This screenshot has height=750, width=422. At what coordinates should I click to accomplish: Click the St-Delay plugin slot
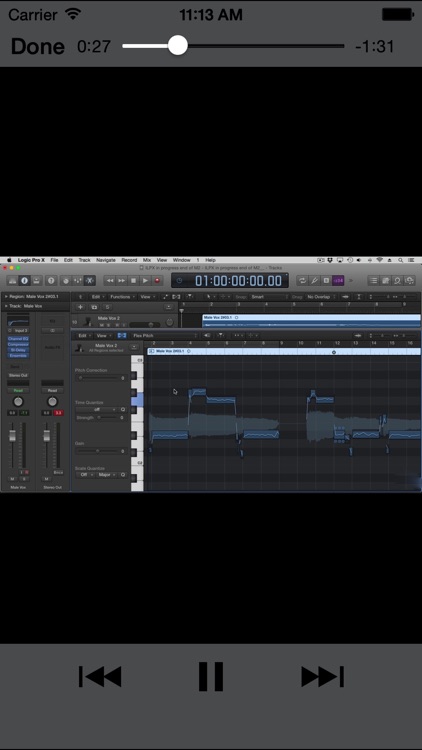[x=18, y=350]
